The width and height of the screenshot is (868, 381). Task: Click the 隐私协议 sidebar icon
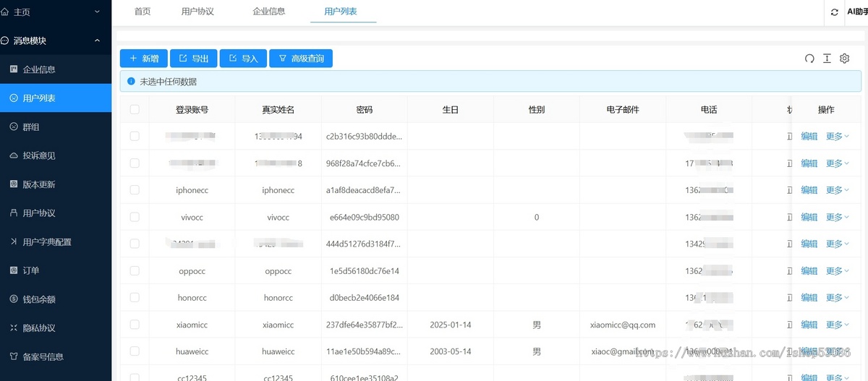coord(14,328)
